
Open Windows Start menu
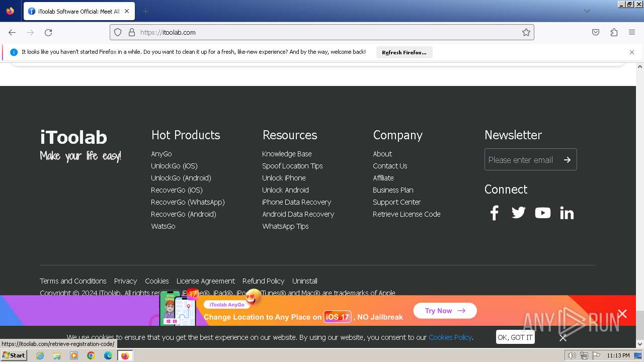(14, 355)
